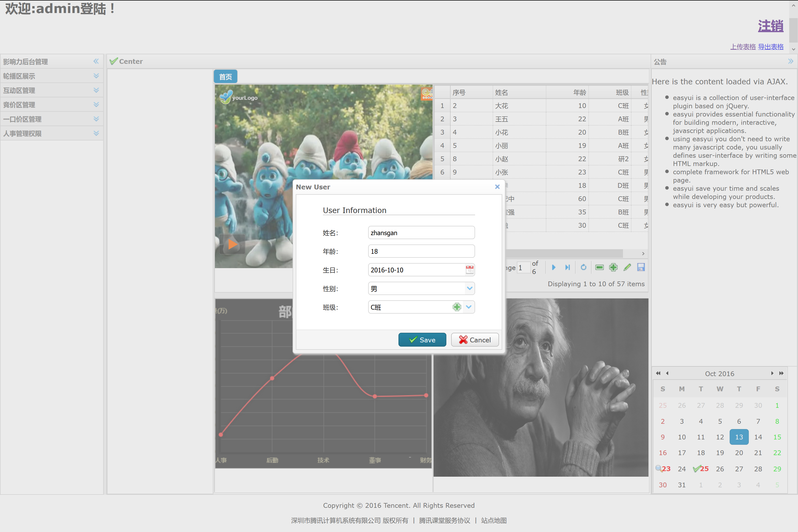Screen dimensions: 798x532
Task: Click the green plus icon in 班级 field
Action: [x=457, y=307]
